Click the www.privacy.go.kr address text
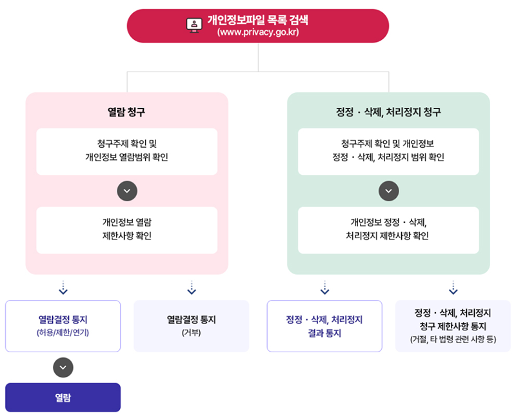Image resolution: width=516 pixels, height=420 pixels. (258, 32)
